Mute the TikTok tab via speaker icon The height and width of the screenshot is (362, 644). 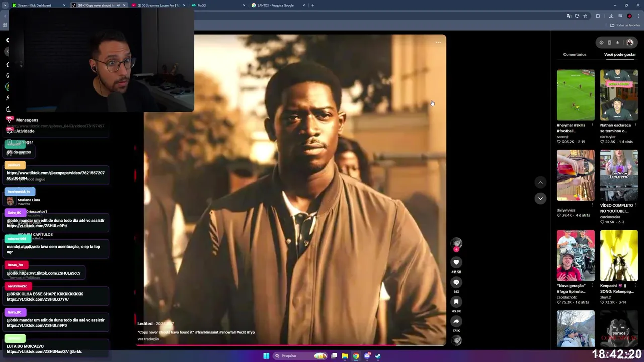pos(118,5)
